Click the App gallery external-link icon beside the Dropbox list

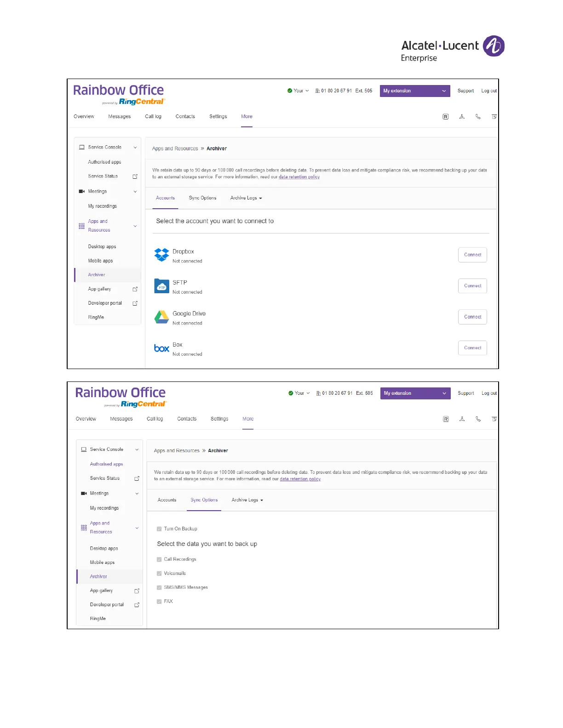click(x=135, y=289)
